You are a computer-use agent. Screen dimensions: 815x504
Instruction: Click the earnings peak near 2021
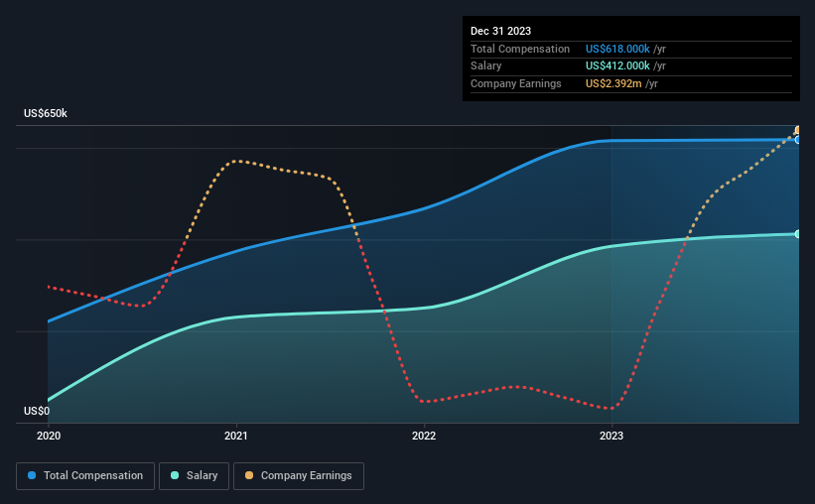(x=237, y=161)
